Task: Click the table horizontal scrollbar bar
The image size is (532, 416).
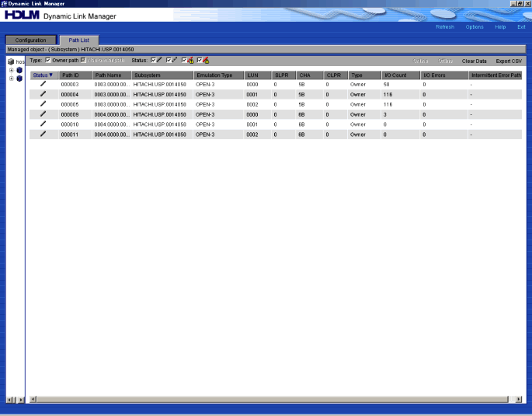Action: pyautogui.click(x=273, y=399)
